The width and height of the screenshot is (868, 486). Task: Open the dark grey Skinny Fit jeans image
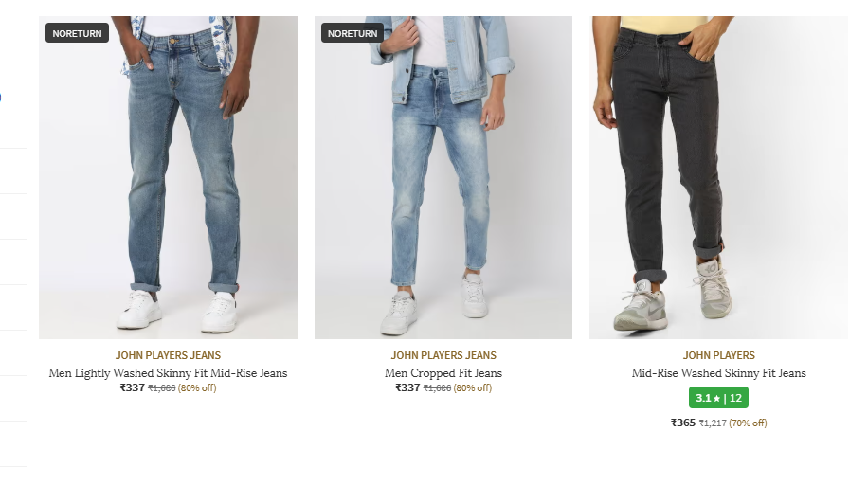(718, 177)
